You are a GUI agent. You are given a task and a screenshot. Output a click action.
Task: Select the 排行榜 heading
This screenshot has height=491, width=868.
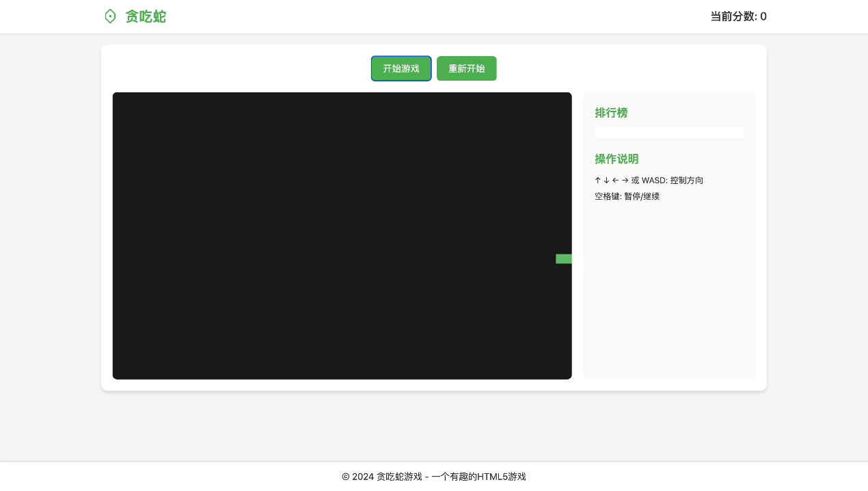[611, 113]
